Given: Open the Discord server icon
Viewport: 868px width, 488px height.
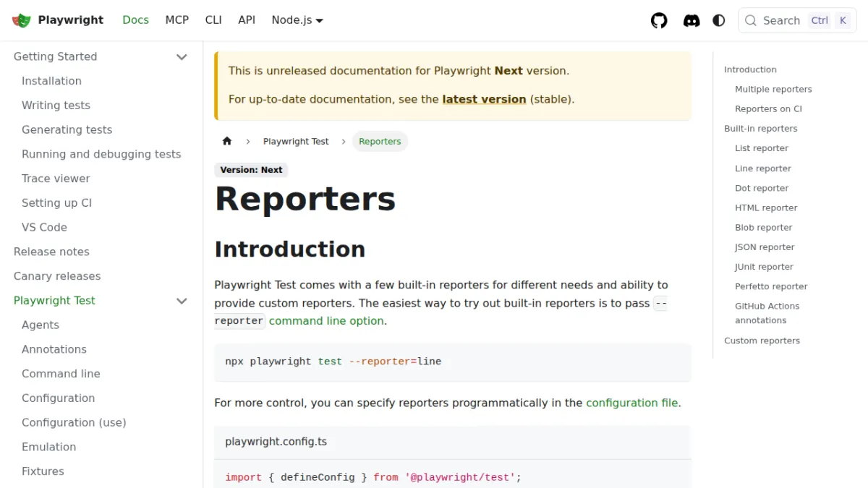Looking at the screenshot, I should point(692,20).
